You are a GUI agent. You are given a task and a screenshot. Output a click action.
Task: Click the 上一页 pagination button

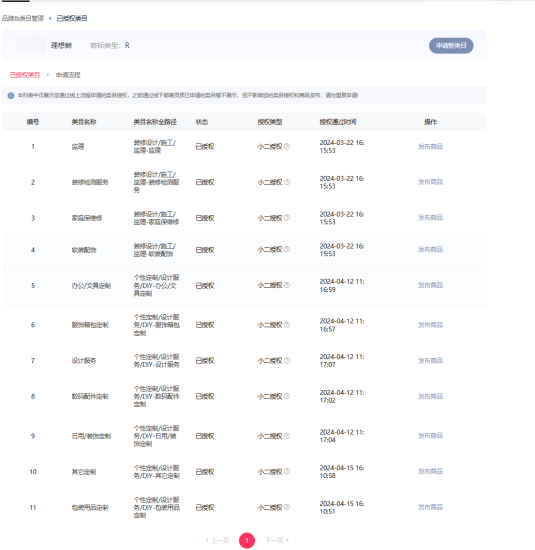217,540
